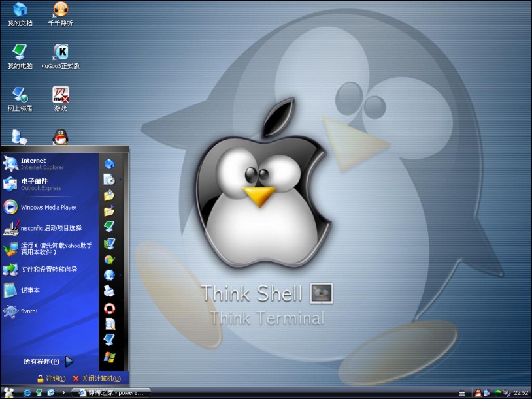
Task: Open the 千千静听 desktop shortcut
Action: tap(60, 14)
